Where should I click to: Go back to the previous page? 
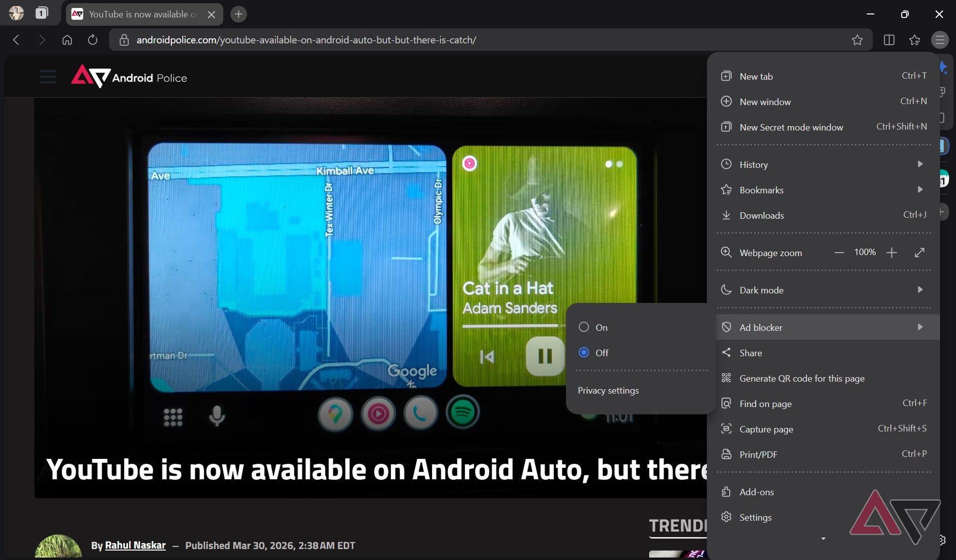(x=16, y=40)
